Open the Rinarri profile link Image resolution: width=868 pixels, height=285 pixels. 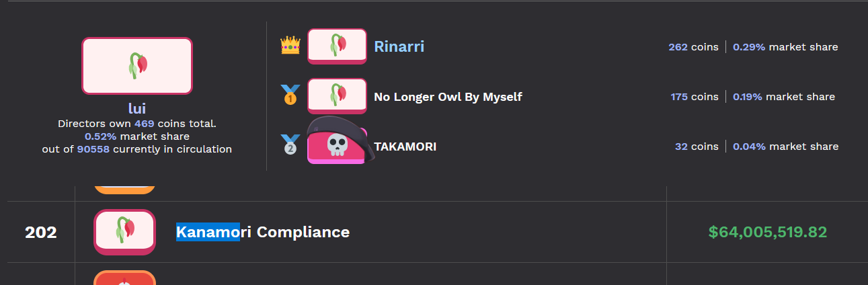point(399,46)
